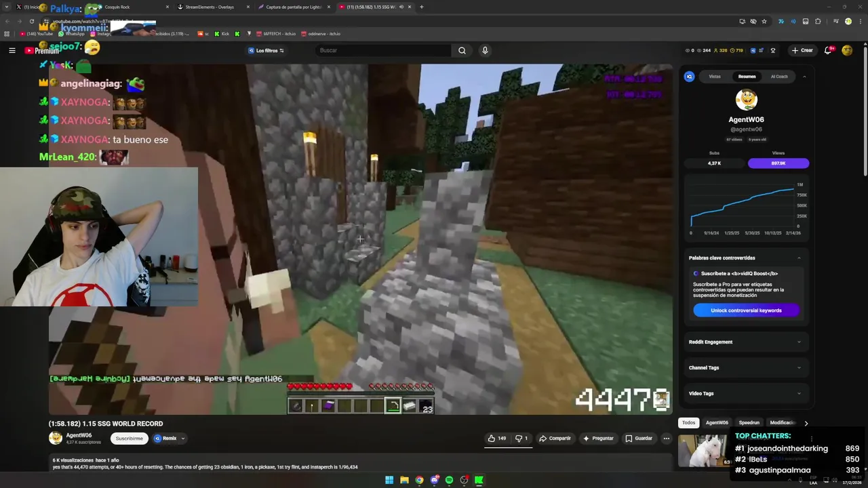Select the Speedrun filter chip
The width and height of the screenshot is (868, 488).
tap(749, 423)
